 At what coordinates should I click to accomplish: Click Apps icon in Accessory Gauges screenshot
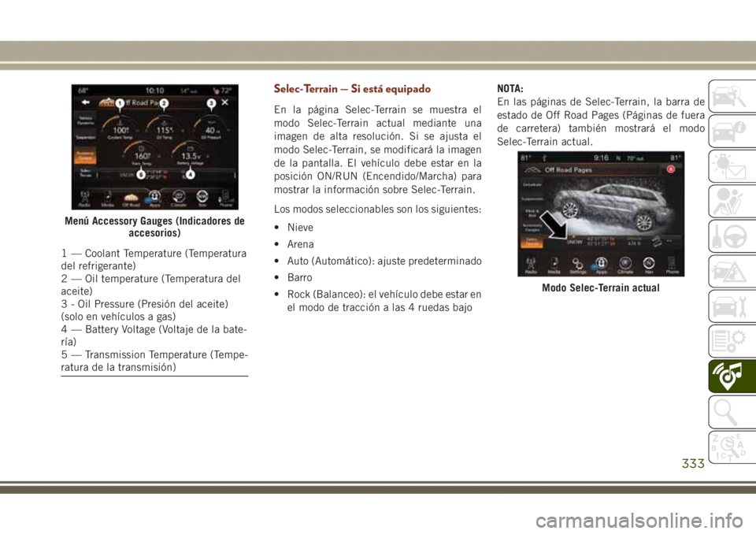click(x=154, y=198)
